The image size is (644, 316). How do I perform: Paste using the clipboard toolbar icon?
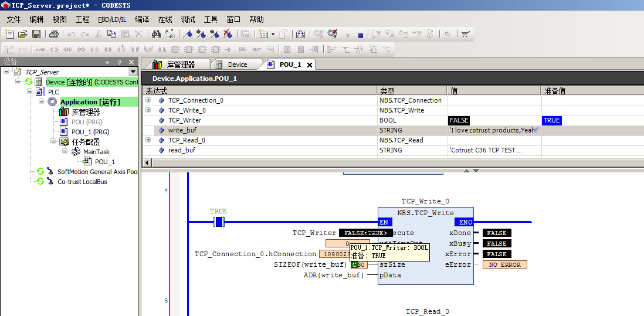126,34
